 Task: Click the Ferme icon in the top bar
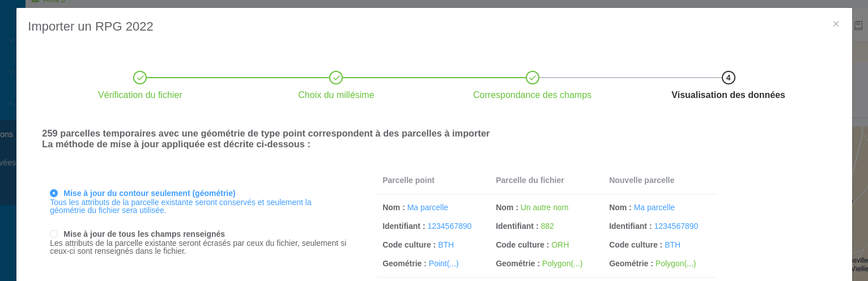point(35,2)
